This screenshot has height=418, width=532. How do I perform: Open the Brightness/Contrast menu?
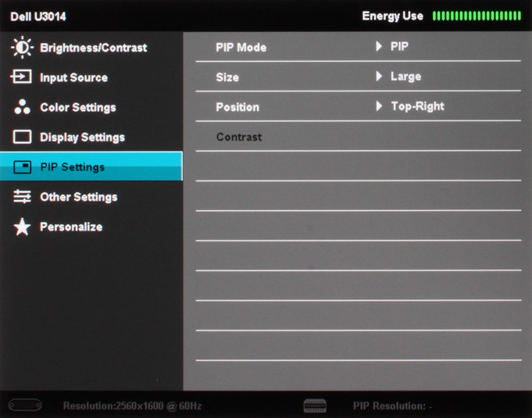pyautogui.click(x=91, y=48)
